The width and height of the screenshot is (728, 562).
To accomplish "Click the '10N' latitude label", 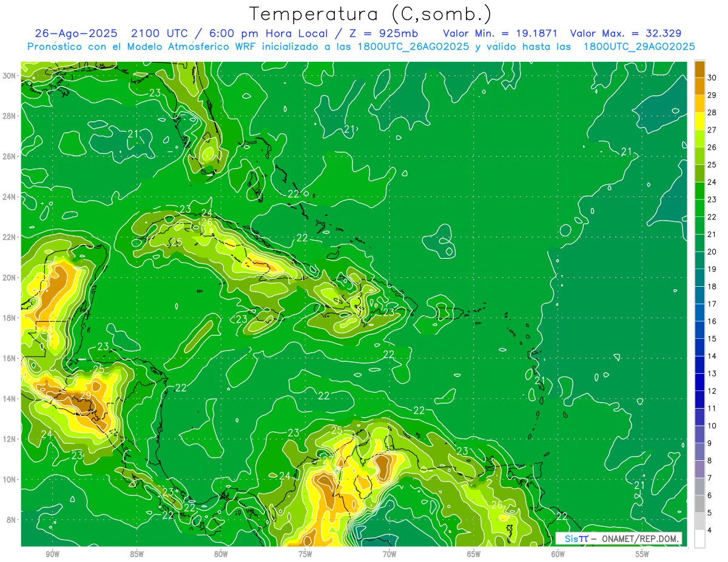I will pos(9,480).
